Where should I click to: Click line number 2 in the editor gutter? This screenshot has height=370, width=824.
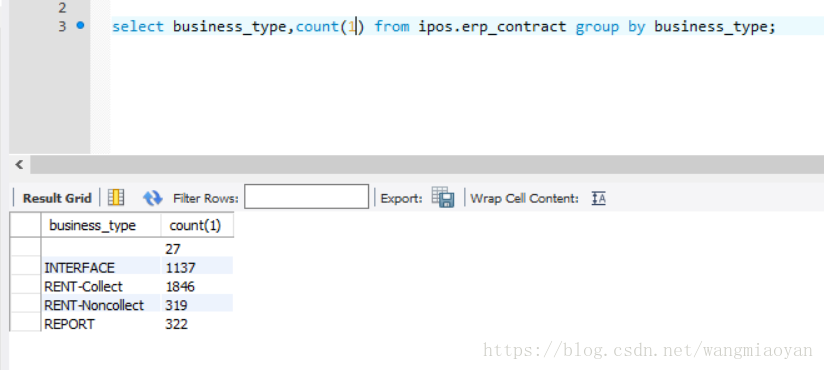[x=62, y=7]
